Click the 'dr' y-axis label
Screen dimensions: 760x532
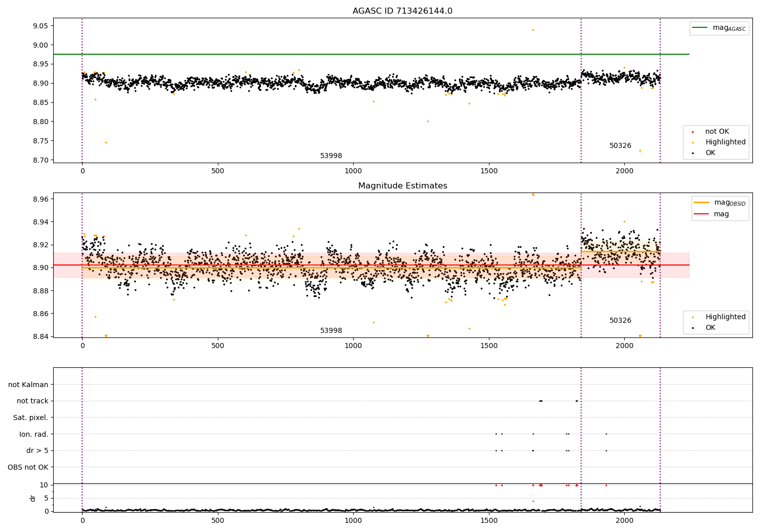33,498
